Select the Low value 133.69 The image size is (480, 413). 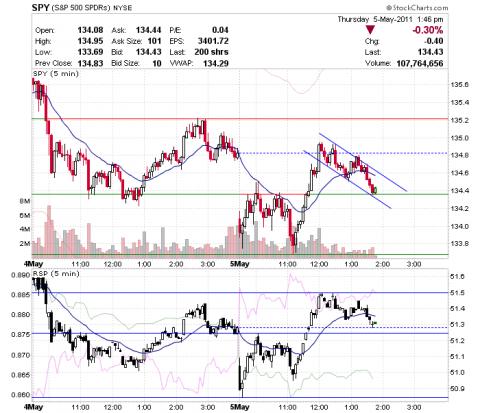pos(90,52)
